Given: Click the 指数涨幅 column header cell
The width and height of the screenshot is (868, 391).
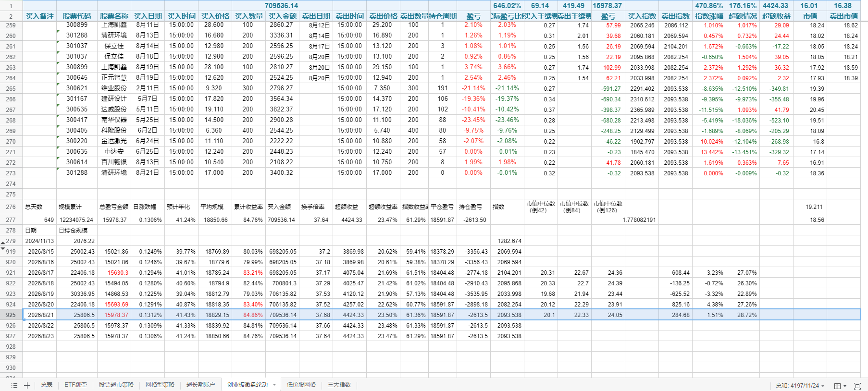Looking at the screenshot, I should coord(709,16).
